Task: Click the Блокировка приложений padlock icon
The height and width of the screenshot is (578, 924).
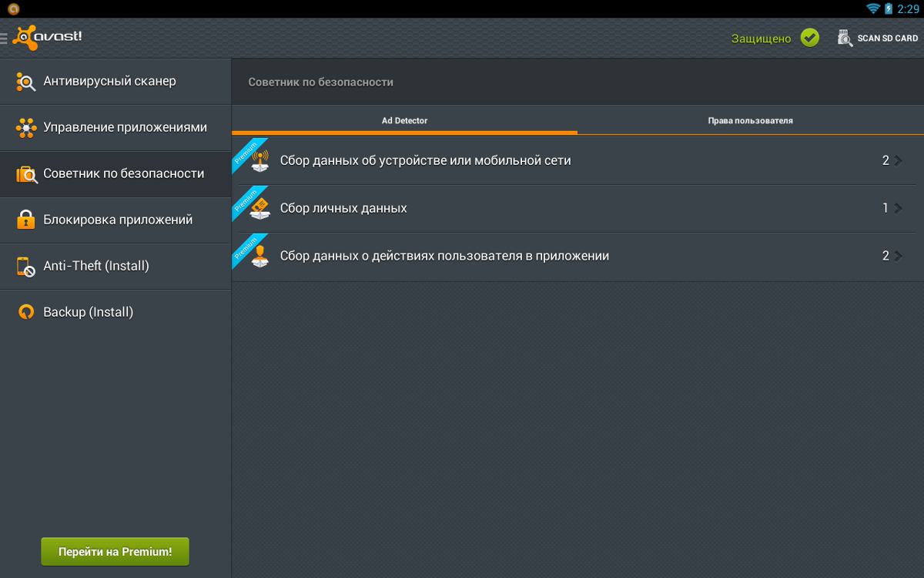Action: pyautogui.click(x=26, y=220)
